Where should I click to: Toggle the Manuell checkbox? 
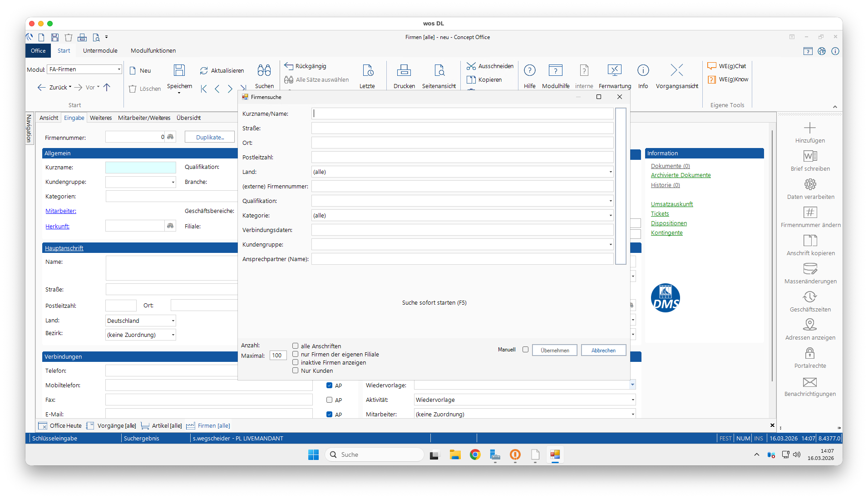point(525,350)
